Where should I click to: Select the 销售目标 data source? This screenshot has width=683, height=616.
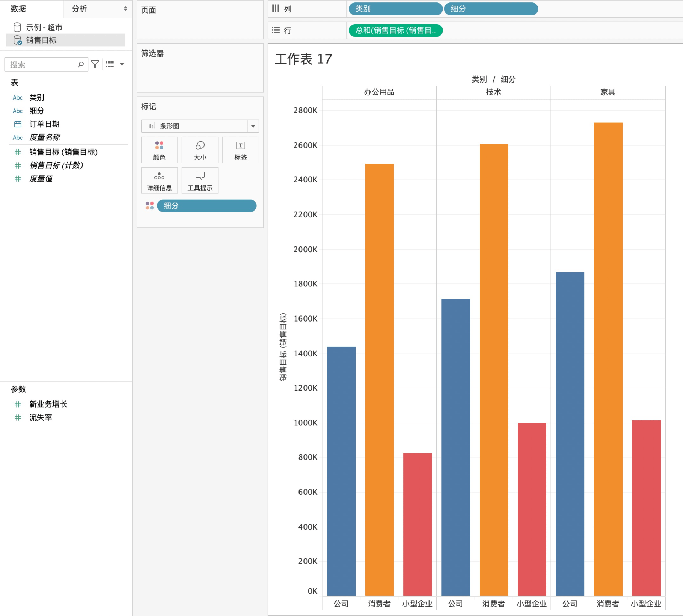click(x=41, y=40)
